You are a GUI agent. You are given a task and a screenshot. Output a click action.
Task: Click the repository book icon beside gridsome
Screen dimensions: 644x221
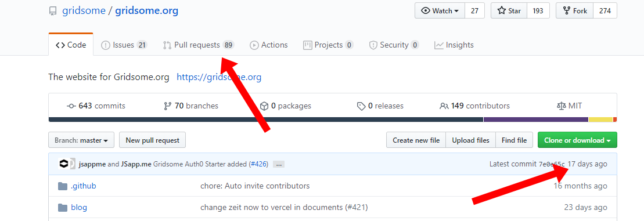53,11
